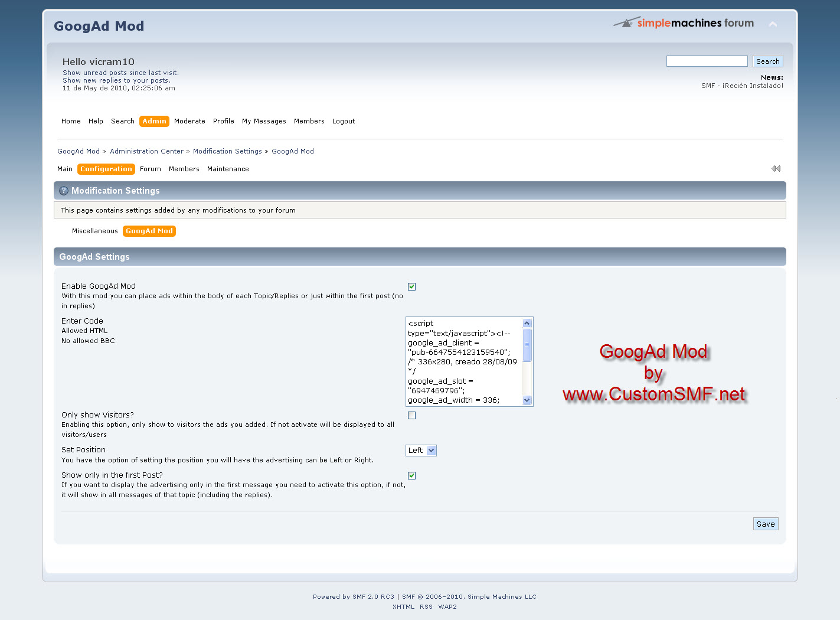Click the RSS footer link

[x=426, y=607]
